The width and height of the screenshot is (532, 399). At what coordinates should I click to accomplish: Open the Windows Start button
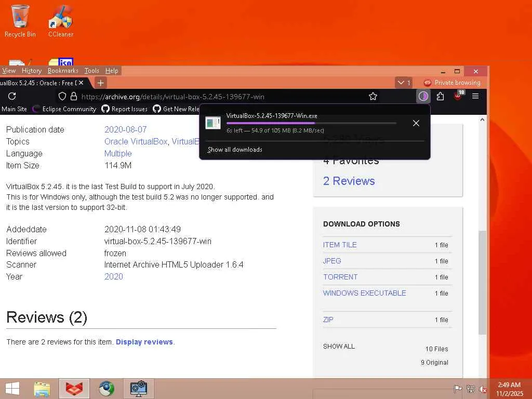click(12, 389)
